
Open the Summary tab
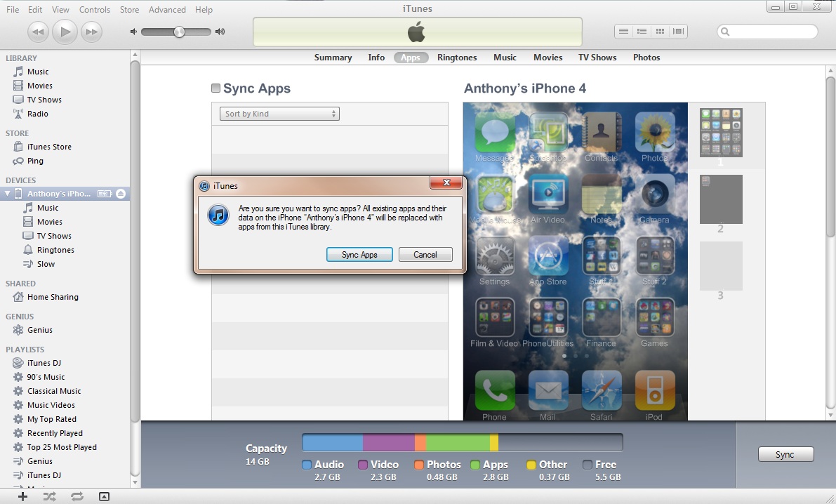333,58
